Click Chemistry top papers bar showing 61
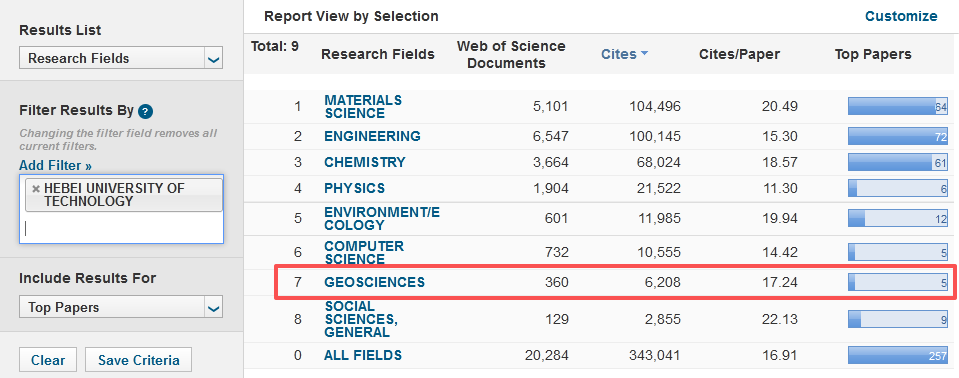Screen dimensions: 959x378 (x=898, y=162)
